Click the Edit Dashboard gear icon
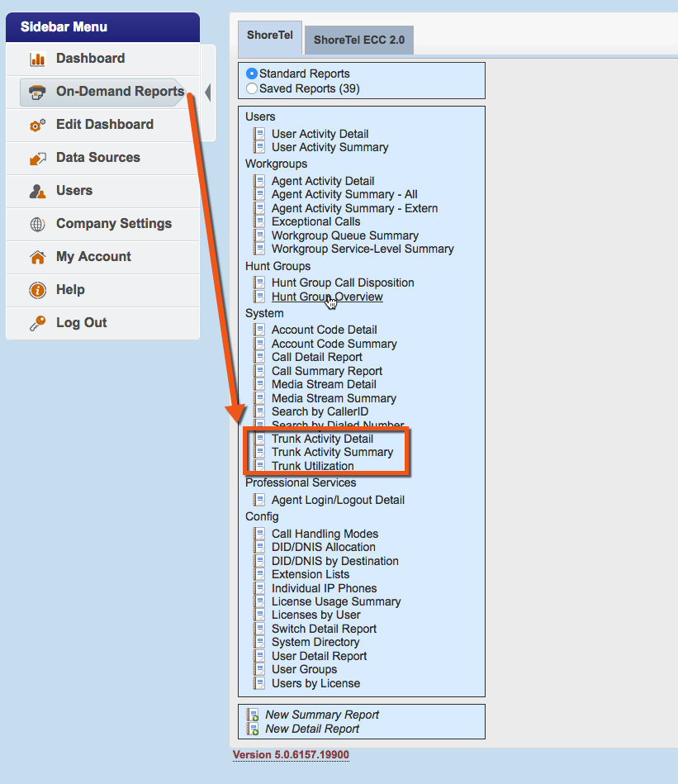678x784 pixels. tap(37, 126)
